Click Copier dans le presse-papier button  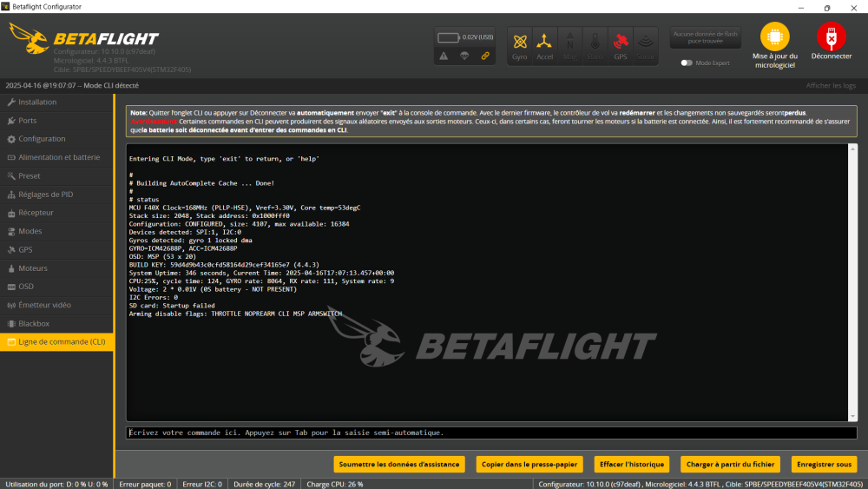tap(529, 464)
